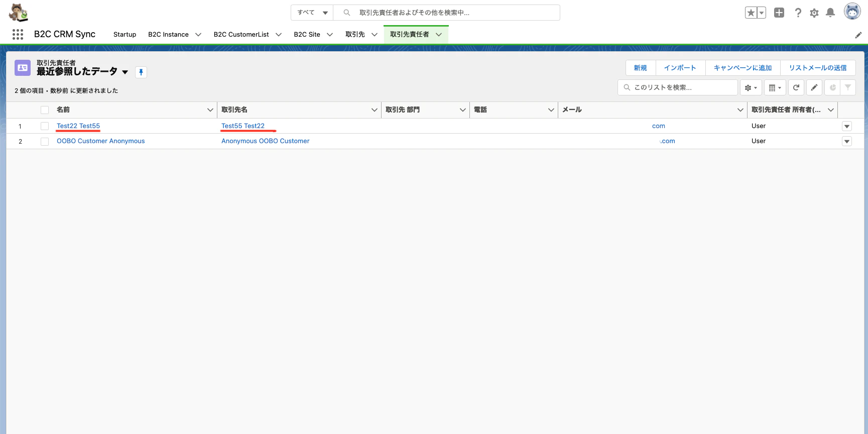Click the global search field
Image resolution: width=868 pixels, height=434 pixels.
tap(447, 13)
